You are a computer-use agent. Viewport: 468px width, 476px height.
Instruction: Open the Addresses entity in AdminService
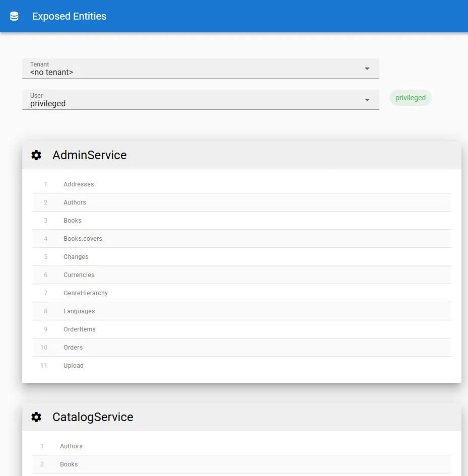pyautogui.click(x=79, y=184)
